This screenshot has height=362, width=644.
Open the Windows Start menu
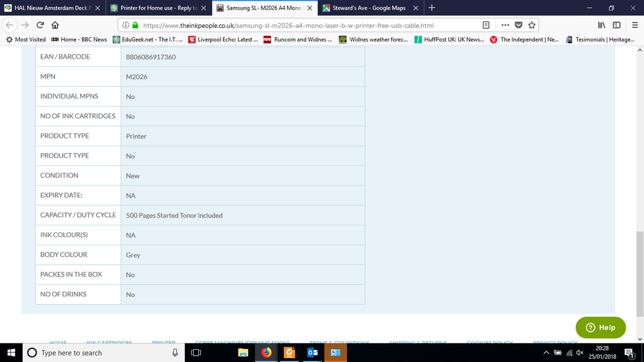pyautogui.click(x=11, y=352)
